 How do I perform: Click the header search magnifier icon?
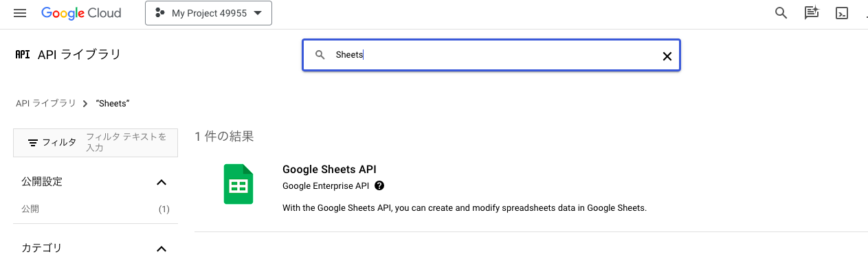[781, 13]
